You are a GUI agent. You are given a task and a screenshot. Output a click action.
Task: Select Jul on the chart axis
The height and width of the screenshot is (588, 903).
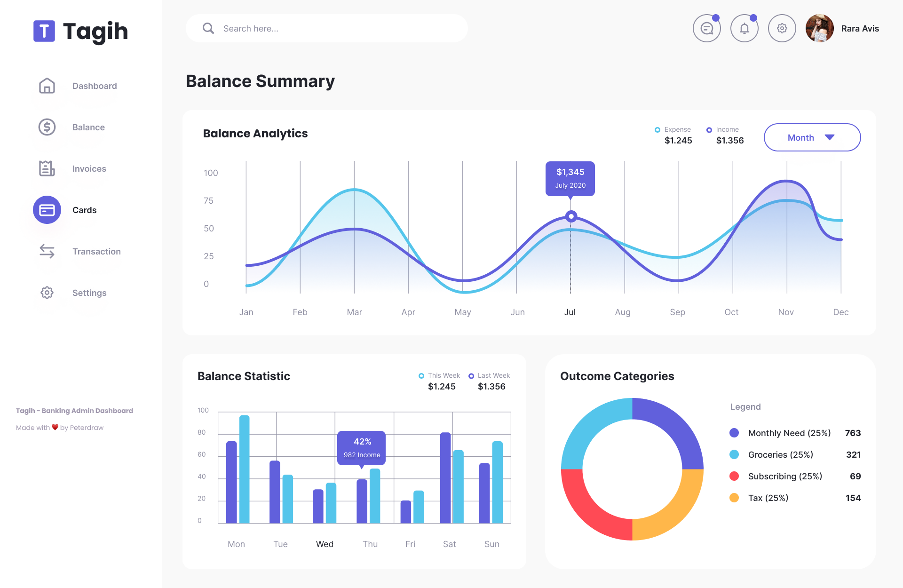click(570, 312)
